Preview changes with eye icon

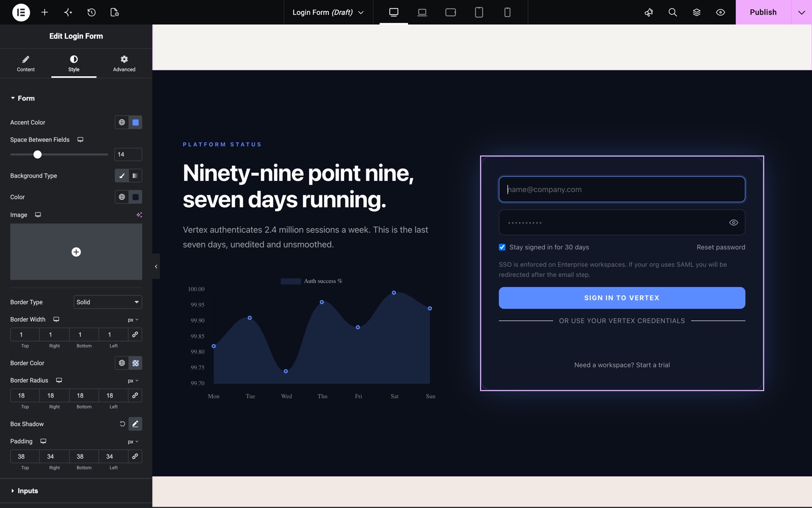click(x=720, y=12)
